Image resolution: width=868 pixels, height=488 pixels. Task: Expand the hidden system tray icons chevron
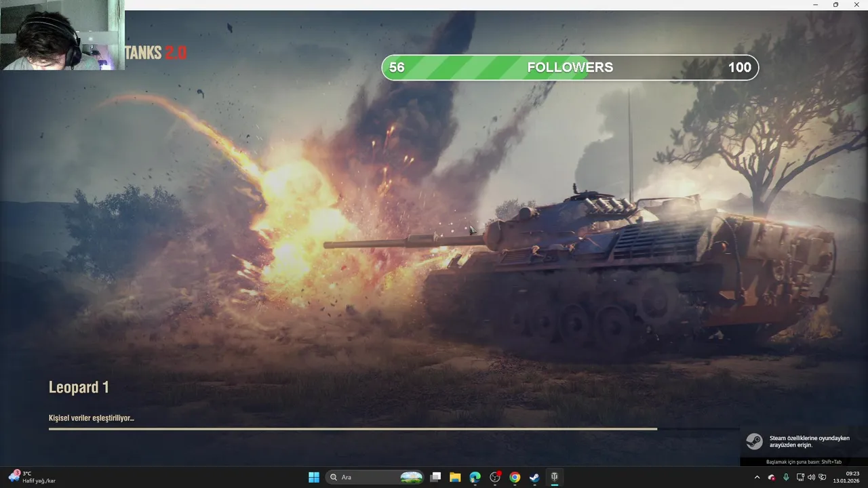(x=757, y=477)
